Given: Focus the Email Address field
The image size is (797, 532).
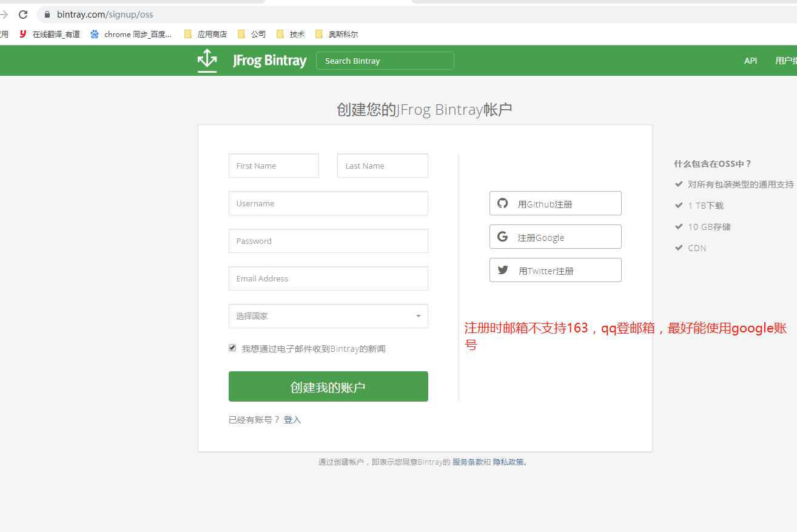Looking at the screenshot, I should (328, 278).
